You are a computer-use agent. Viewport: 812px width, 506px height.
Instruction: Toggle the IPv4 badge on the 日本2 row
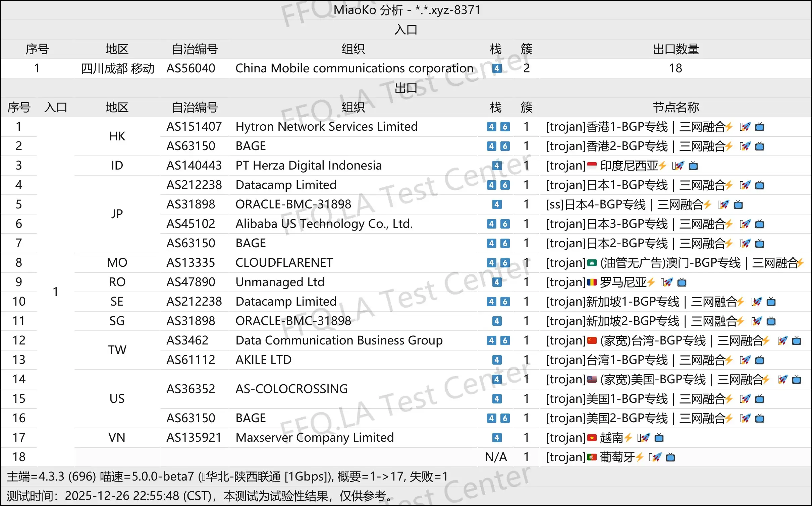pyautogui.click(x=491, y=243)
